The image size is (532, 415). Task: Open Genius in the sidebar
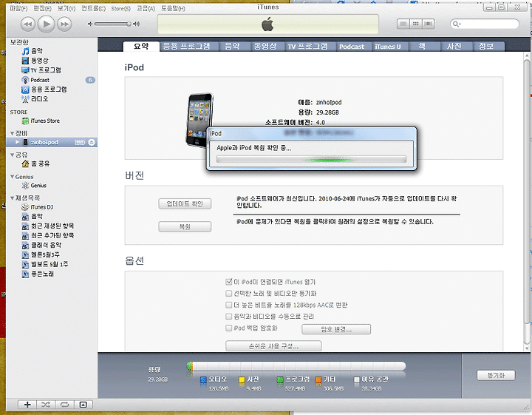[38, 186]
